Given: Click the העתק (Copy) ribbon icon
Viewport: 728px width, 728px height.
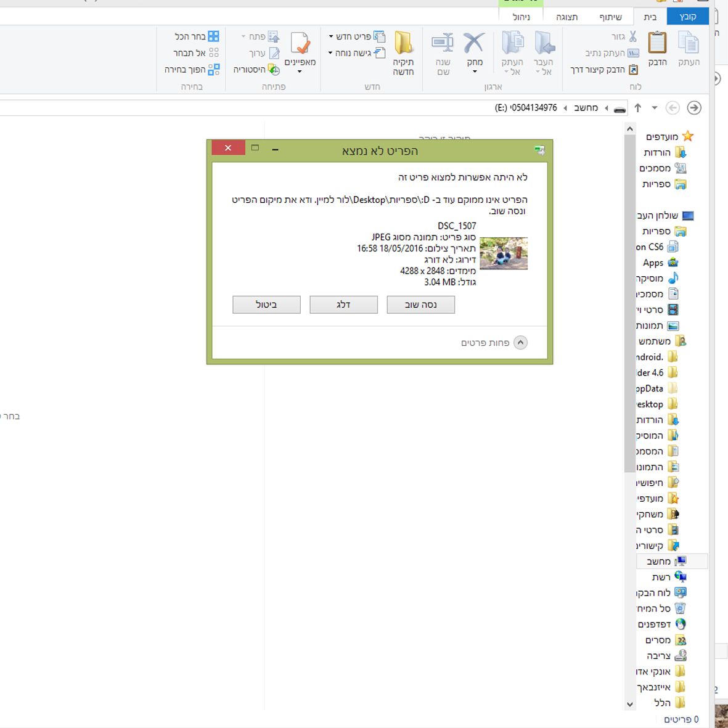Looking at the screenshot, I should pos(689,48).
